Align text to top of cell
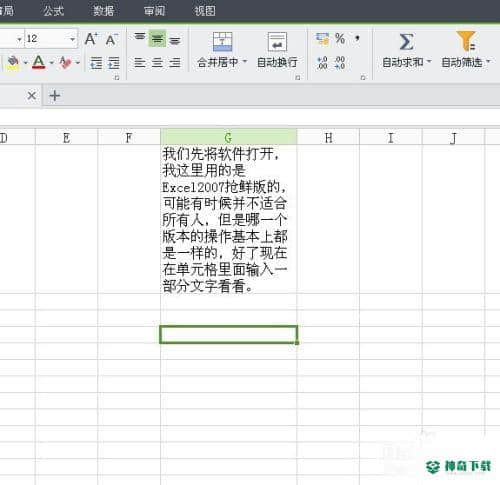The height and width of the screenshot is (485, 500). pyautogui.click(x=140, y=37)
